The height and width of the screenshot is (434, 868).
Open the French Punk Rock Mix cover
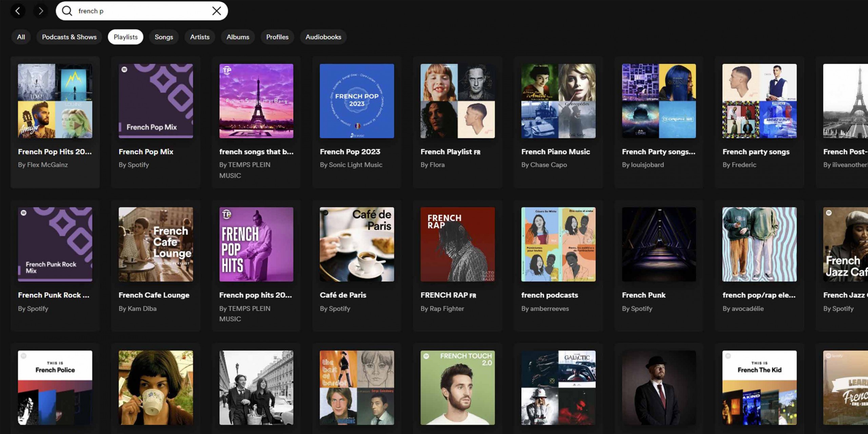pyautogui.click(x=55, y=244)
